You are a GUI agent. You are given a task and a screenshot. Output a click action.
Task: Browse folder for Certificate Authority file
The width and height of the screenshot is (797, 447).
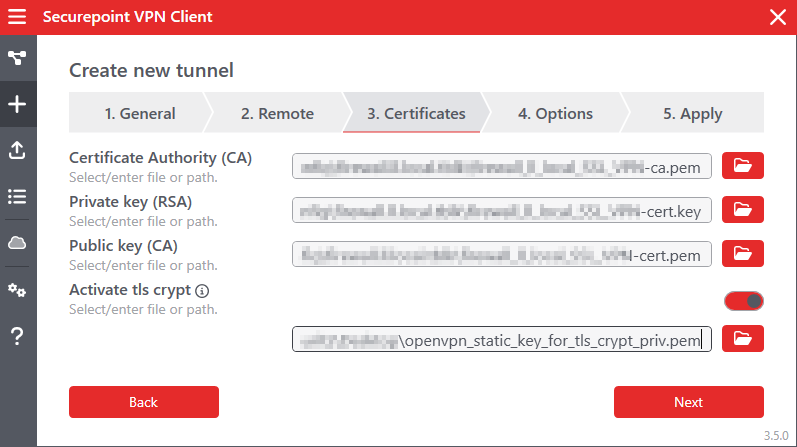click(742, 165)
